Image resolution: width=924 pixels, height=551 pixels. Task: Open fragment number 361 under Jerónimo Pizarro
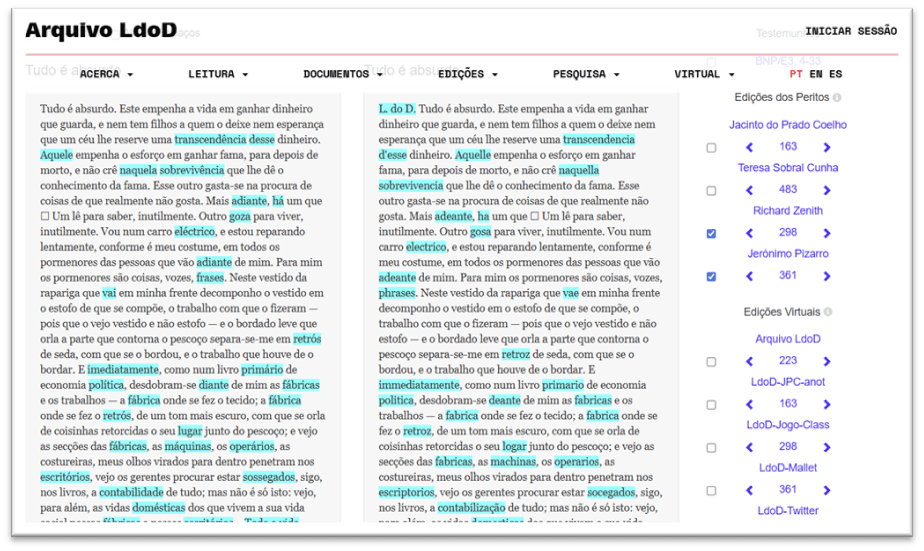pyautogui.click(x=788, y=275)
